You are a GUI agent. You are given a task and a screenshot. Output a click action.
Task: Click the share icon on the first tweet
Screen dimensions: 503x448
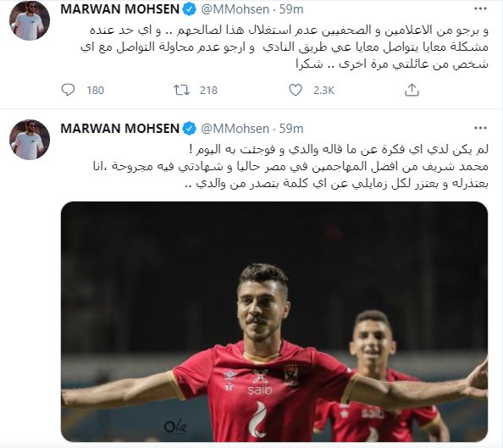tap(412, 90)
